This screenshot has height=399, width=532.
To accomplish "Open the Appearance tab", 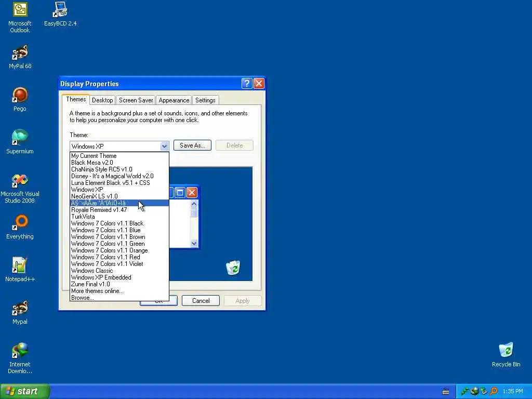I will pyautogui.click(x=174, y=100).
